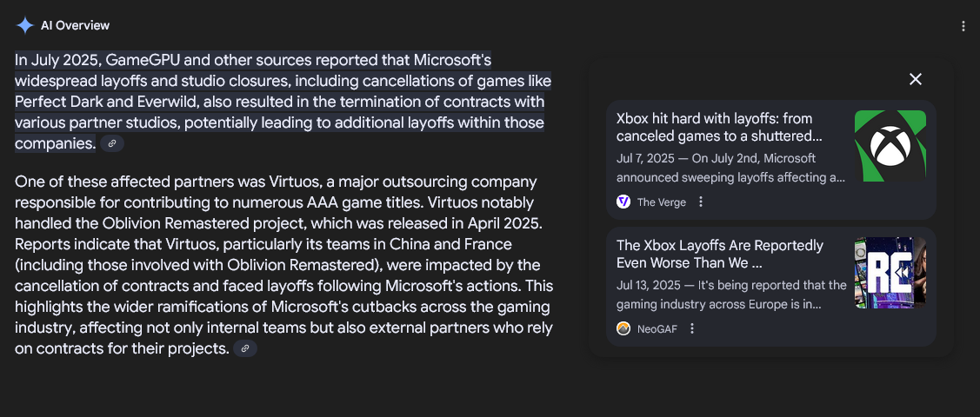
Task: Click the NeoGAF source name
Action: click(x=657, y=329)
